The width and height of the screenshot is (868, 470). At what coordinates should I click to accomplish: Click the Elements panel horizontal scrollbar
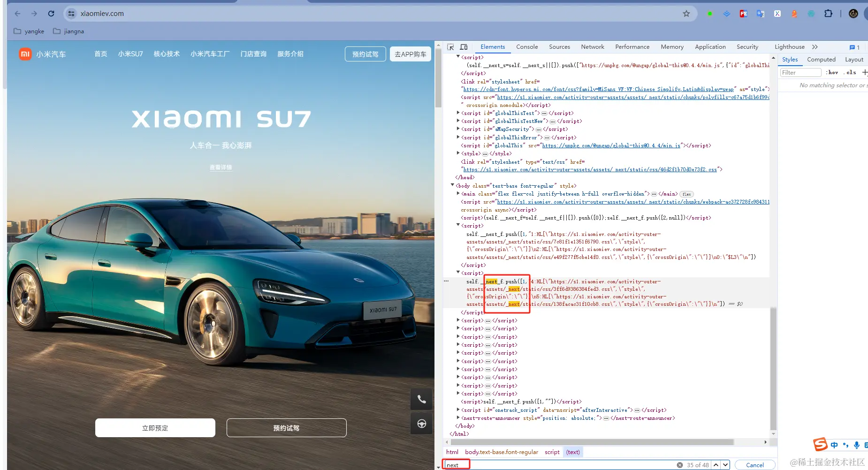[593, 442]
